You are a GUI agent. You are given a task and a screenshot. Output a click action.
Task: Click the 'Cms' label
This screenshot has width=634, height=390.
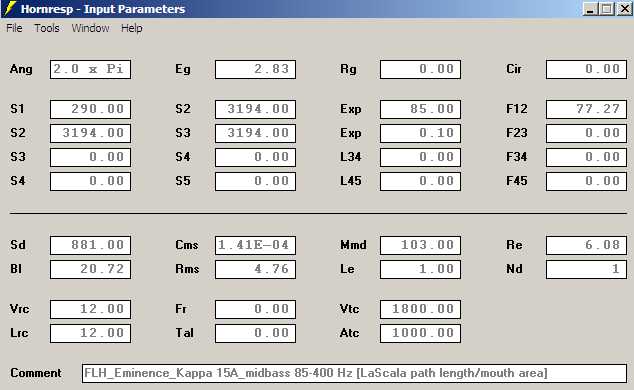pyautogui.click(x=186, y=245)
